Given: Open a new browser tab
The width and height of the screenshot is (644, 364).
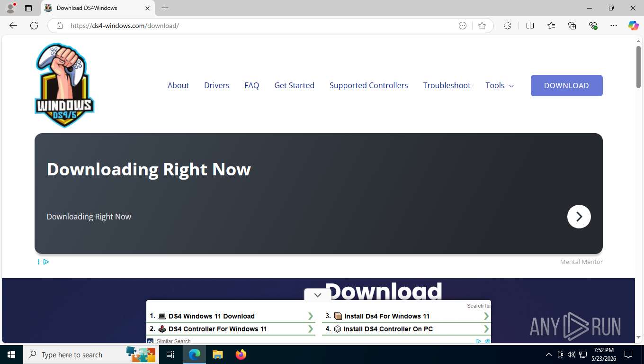Looking at the screenshot, I should tap(165, 8).
